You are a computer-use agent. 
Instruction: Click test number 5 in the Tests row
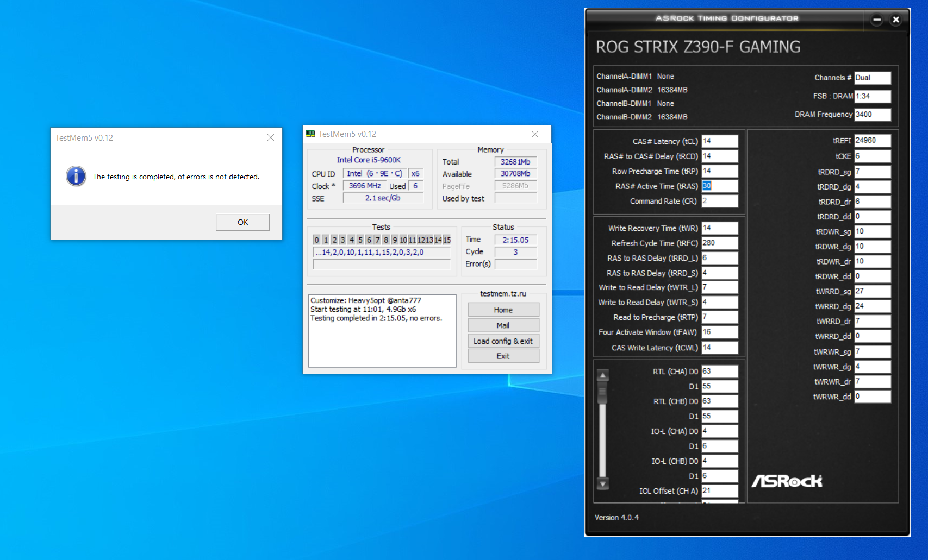[360, 240]
